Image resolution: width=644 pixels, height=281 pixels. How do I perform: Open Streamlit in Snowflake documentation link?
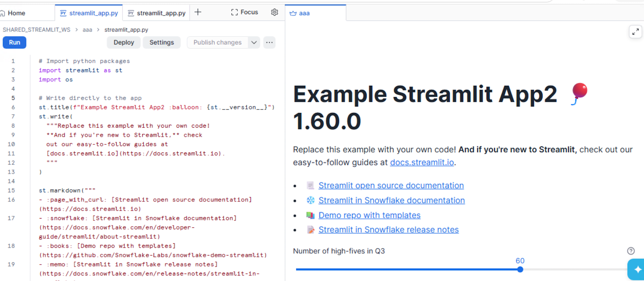click(x=392, y=200)
